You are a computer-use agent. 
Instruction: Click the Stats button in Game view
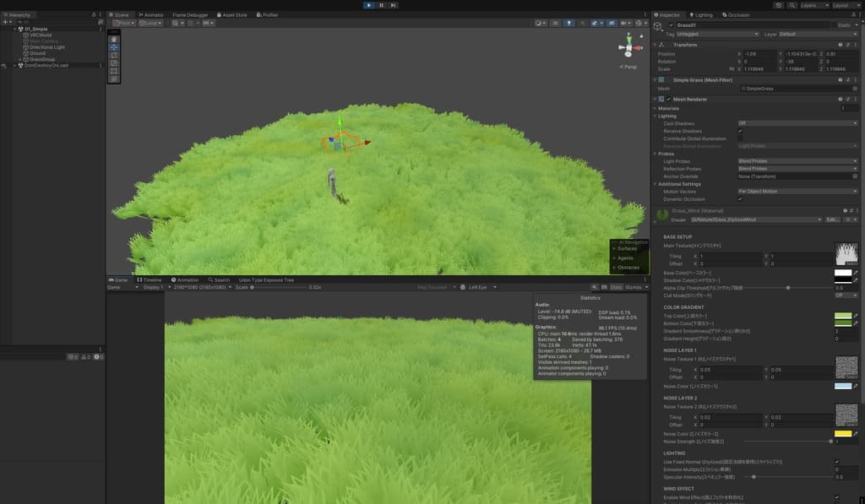[617, 287]
